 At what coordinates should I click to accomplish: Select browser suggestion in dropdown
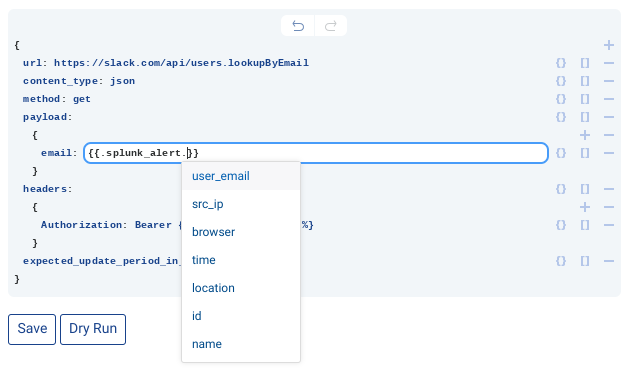click(x=241, y=232)
